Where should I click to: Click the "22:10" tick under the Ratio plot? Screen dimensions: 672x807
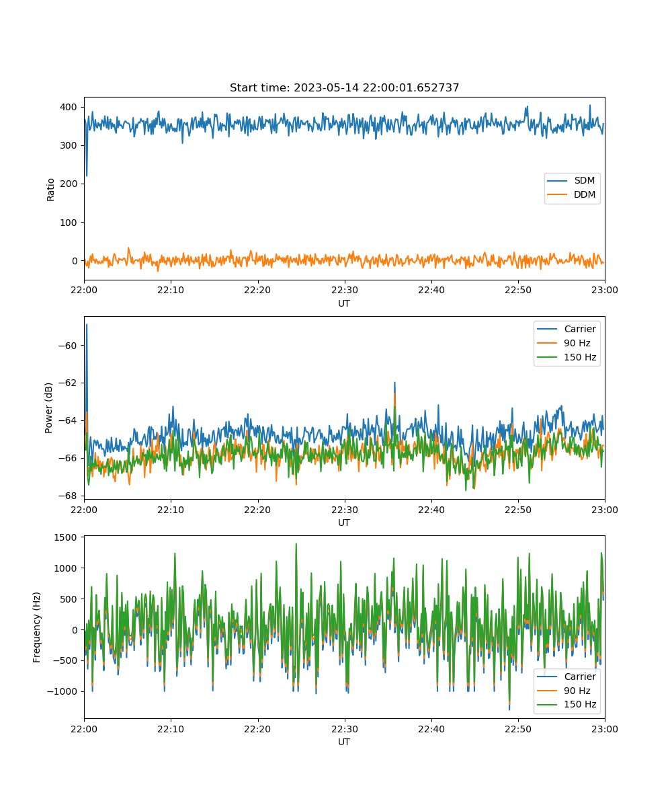point(171,290)
